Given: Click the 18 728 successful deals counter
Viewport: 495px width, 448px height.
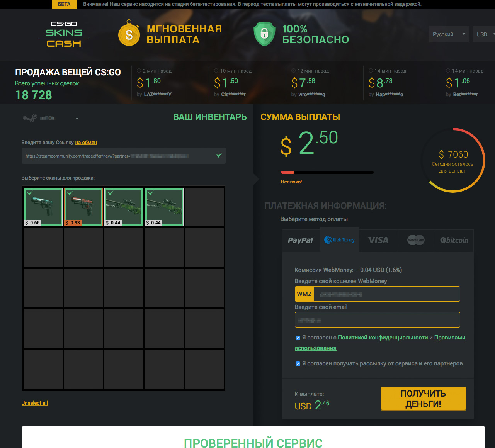Looking at the screenshot, I should point(34,95).
